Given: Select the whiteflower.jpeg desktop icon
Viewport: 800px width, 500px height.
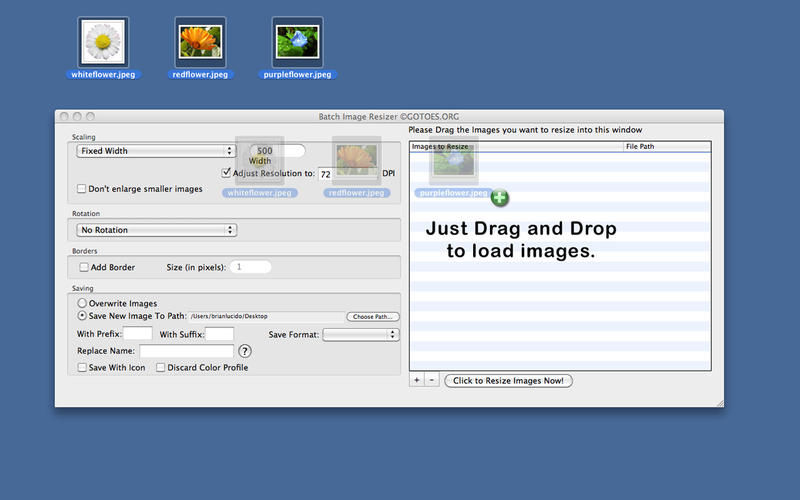Looking at the screenshot, I should 102,42.
